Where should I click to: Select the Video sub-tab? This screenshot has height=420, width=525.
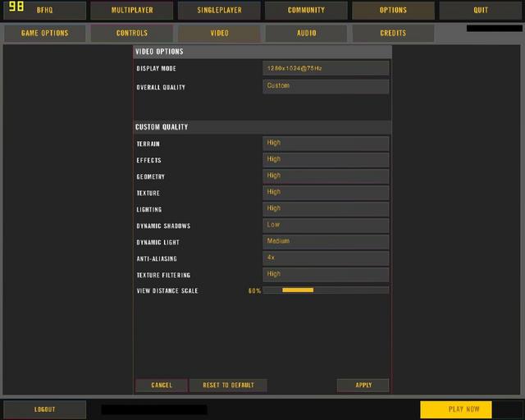pos(219,33)
